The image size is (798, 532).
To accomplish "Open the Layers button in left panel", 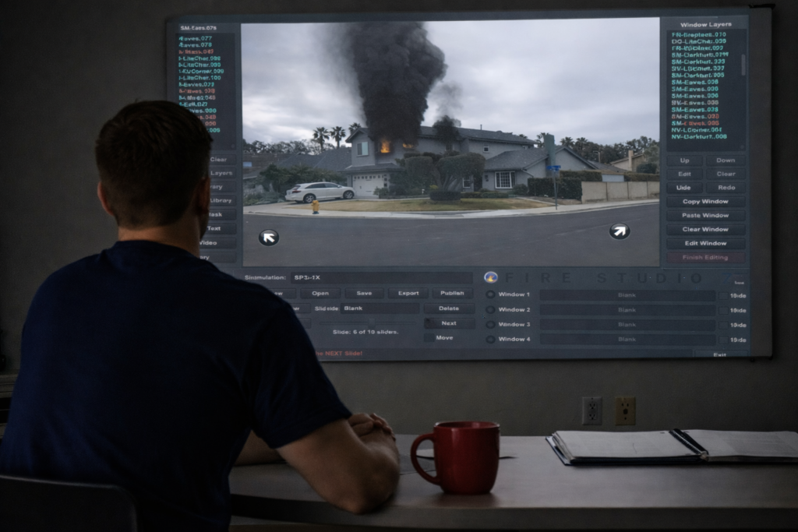I will click(x=222, y=174).
